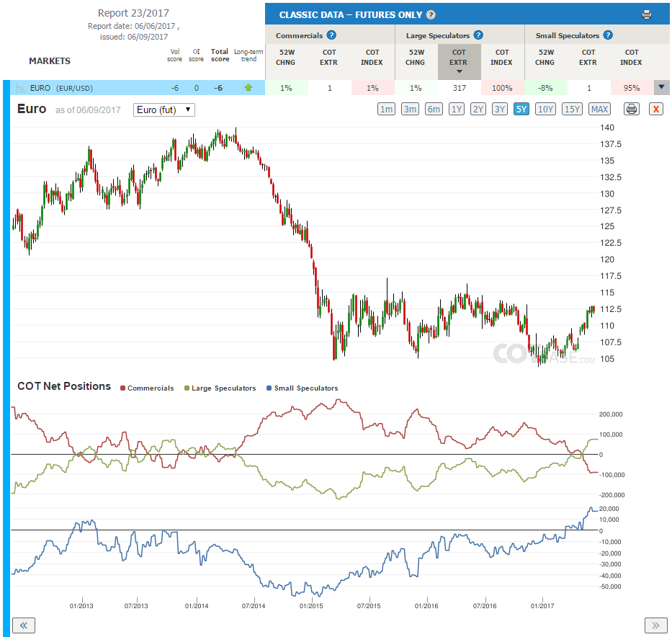672x637 pixels.
Task: Show the 15Y chart range
Action: (572, 110)
